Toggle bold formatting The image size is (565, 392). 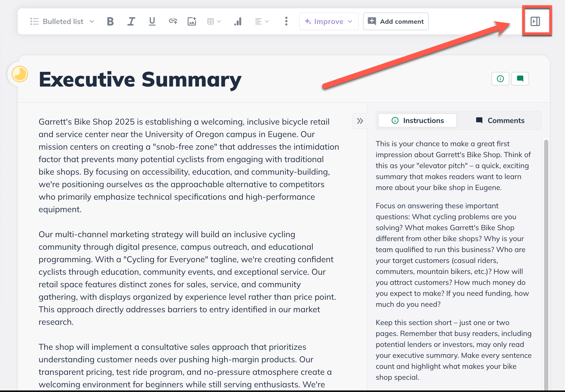click(x=110, y=21)
